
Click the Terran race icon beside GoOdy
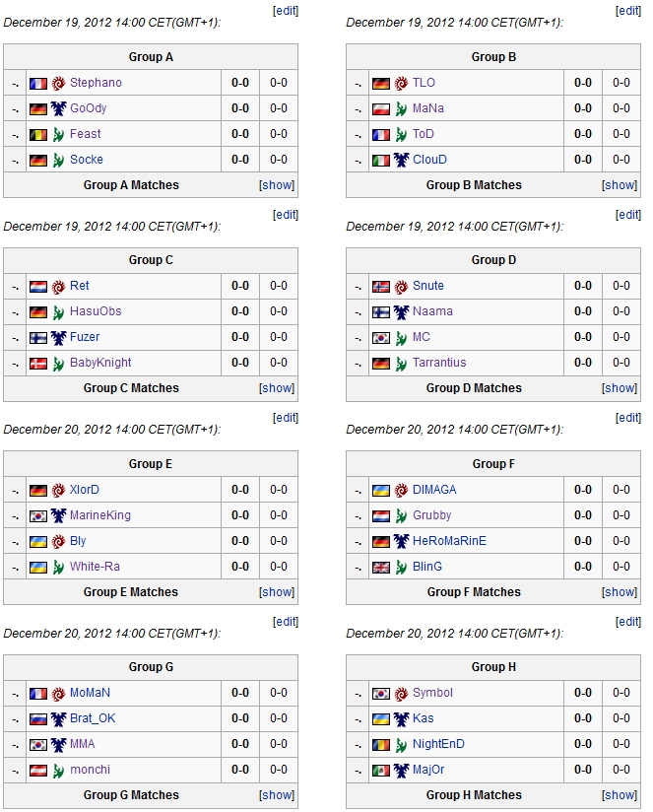tap(58, 108)
